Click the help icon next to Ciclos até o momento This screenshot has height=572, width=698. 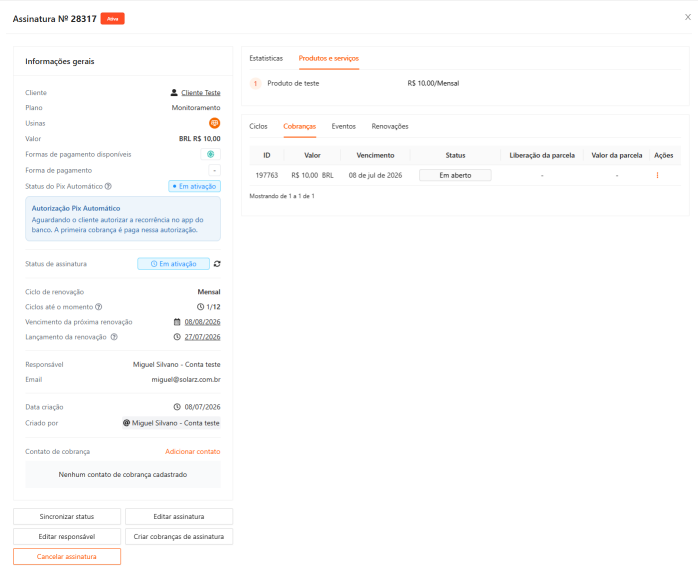click(99, 307)
